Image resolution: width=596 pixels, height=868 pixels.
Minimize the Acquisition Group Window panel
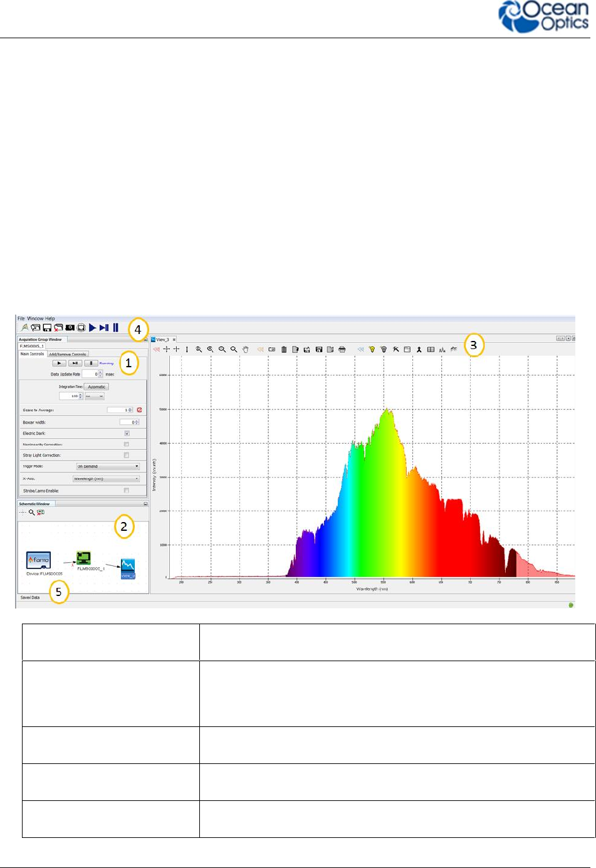click(x=145, y=340)
